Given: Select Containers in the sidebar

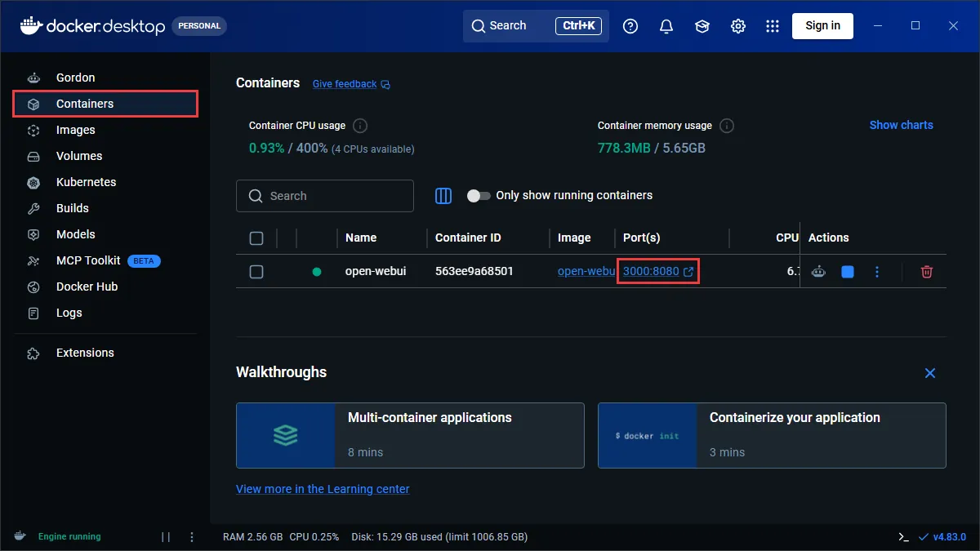Looking at the screenshot, I should [x=105, y=104].
